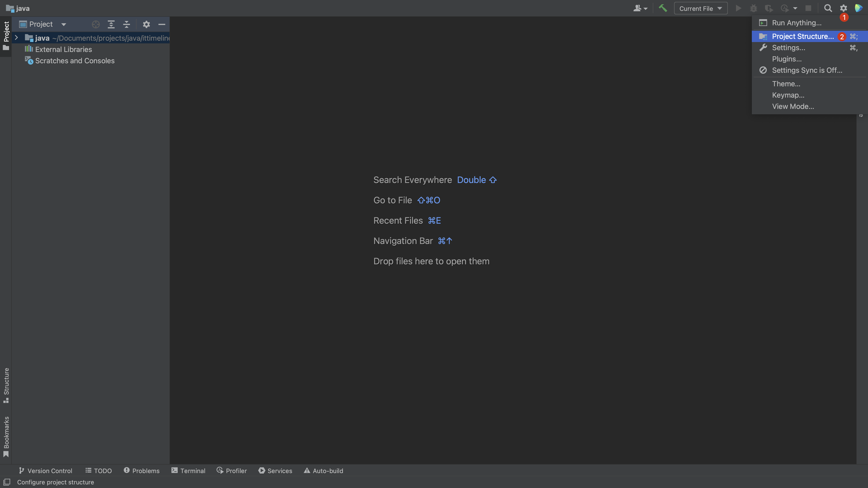
Task: Choose Project Structure from menu
Action: pos(810,36)
